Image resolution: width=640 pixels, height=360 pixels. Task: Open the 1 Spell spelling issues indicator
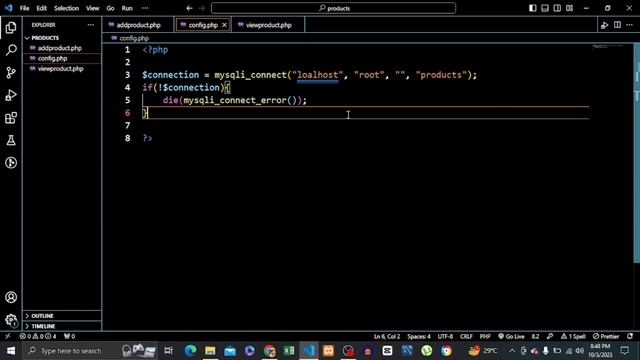(x=573, y=336)
